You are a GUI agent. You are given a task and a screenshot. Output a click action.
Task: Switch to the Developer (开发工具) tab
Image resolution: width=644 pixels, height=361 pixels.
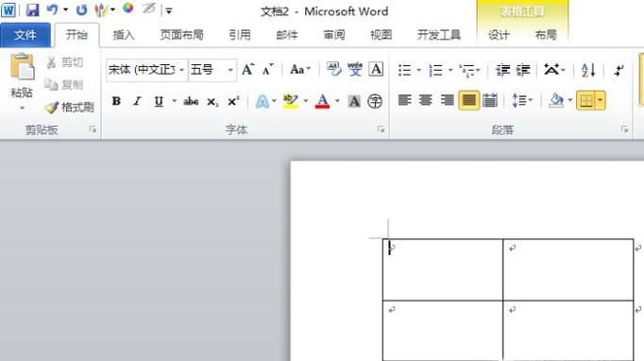pyautogui.click(x=439, y=35)
